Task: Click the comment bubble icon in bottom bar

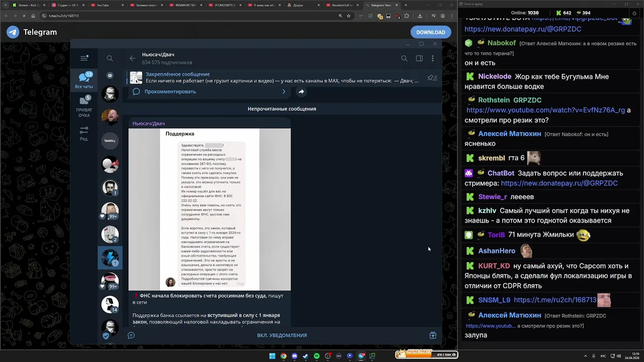Action: click(x=131, y=335)
